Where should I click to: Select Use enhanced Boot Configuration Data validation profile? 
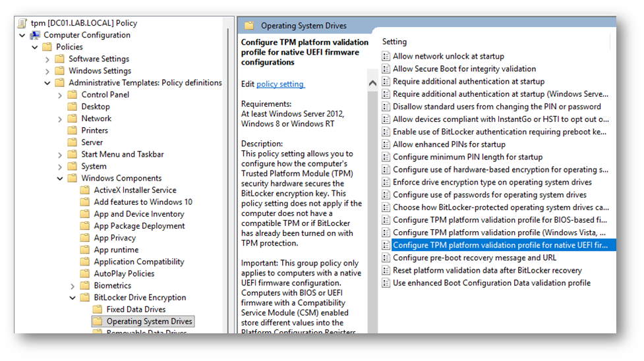coord(491,283)
